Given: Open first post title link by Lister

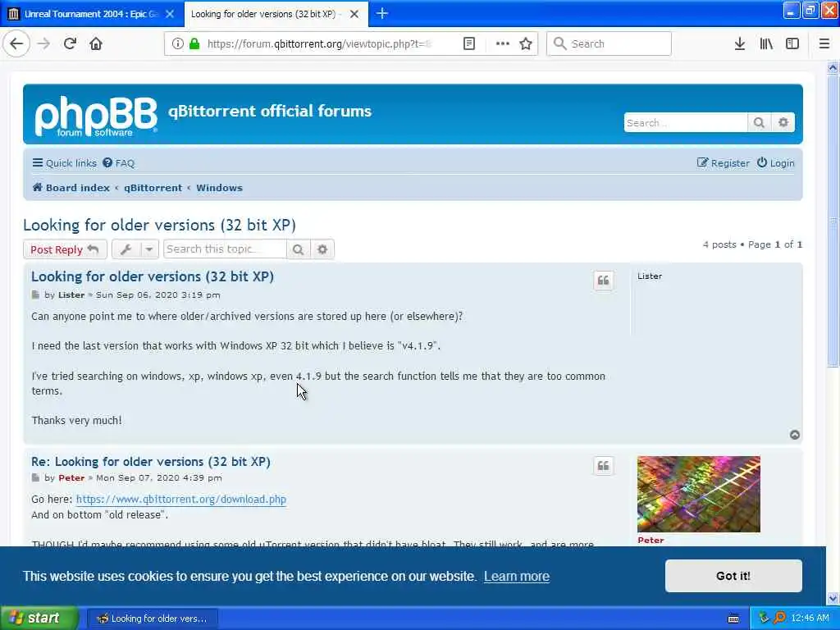Looking at the screenshot, I should [153, 276].
